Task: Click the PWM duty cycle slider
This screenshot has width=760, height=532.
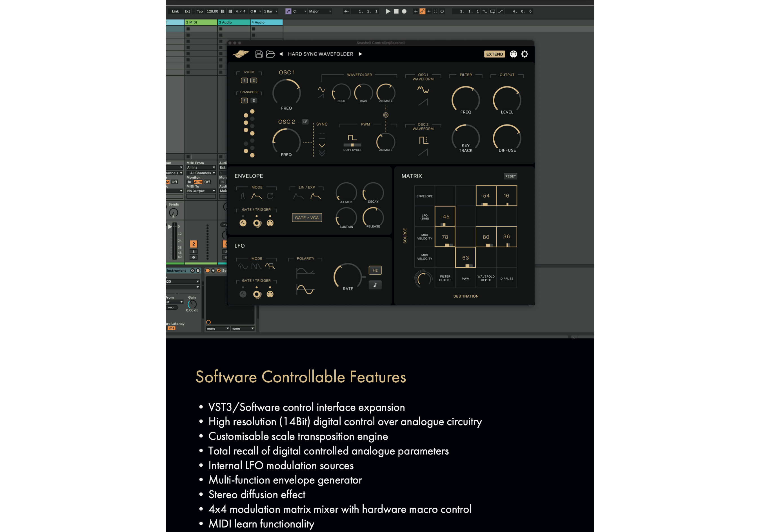Action: [352, 145]
